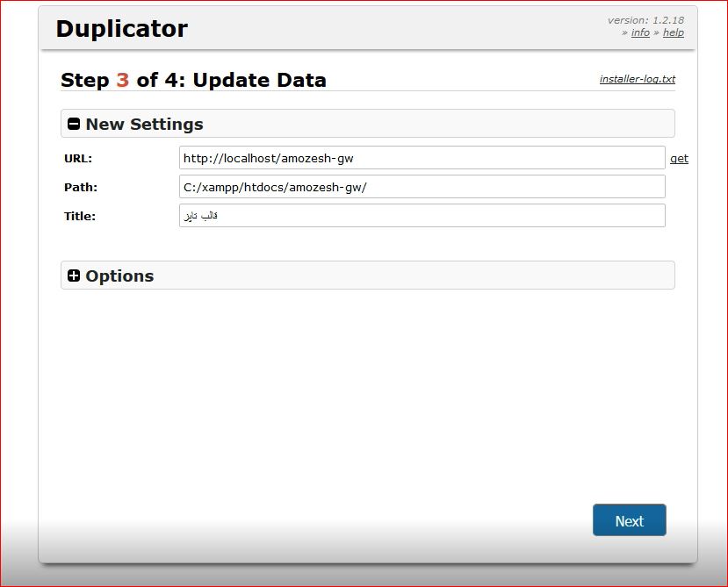Click the Next button
The width and height of the screenshot is (728, 587).
(629, 520)
